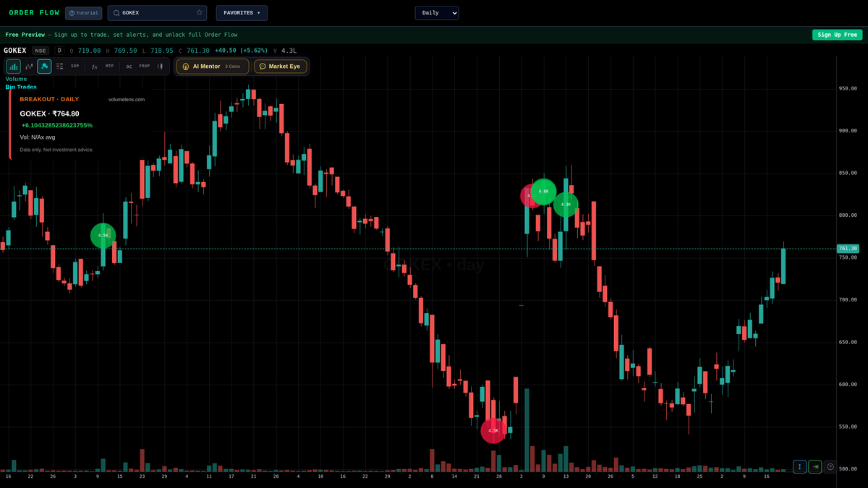This screenshot has width=868, height=488.
Task: Open the Tutorial guide
Action: (83, 12)
